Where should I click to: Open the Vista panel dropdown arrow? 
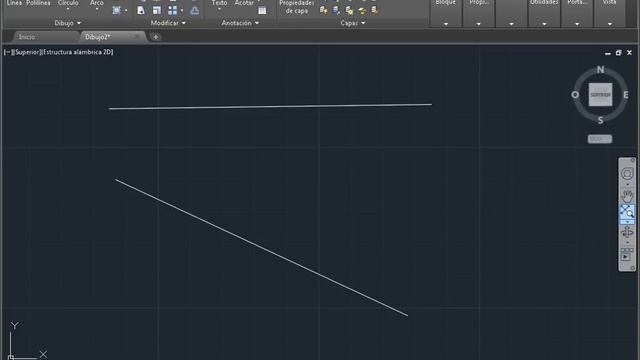609,24
